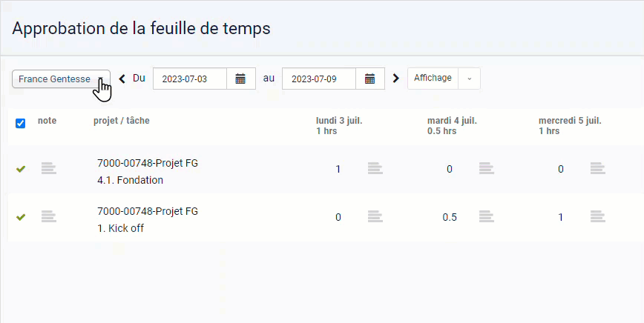Select the 2023-07-09 end date field

tap(319, 79)
